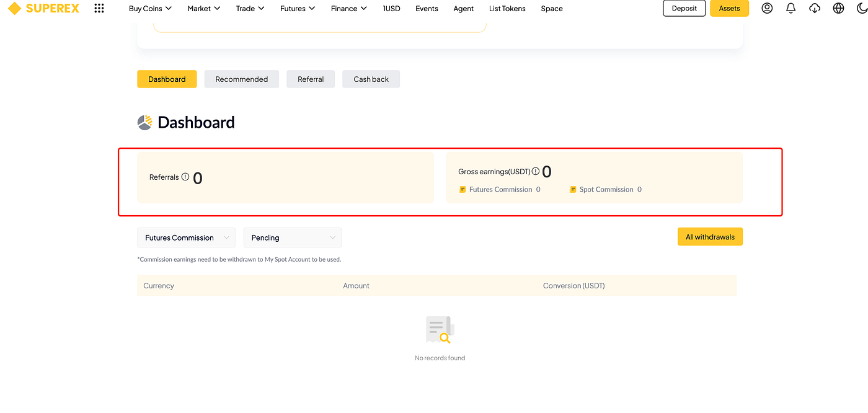Open the Assets button
The height and width of the screenshot is (413, 868).
[x=730, y=8]
